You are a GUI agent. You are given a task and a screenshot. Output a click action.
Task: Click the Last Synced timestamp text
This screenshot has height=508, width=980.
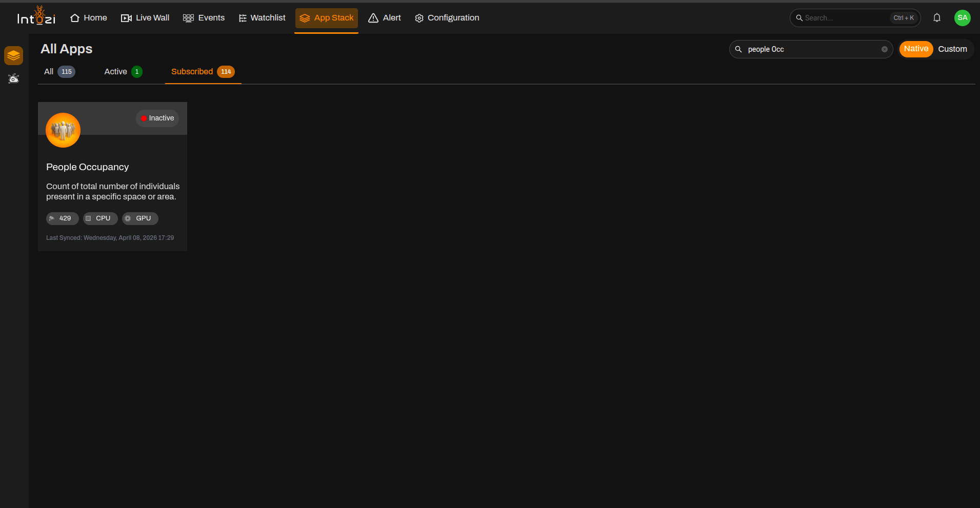click(110, 238)
